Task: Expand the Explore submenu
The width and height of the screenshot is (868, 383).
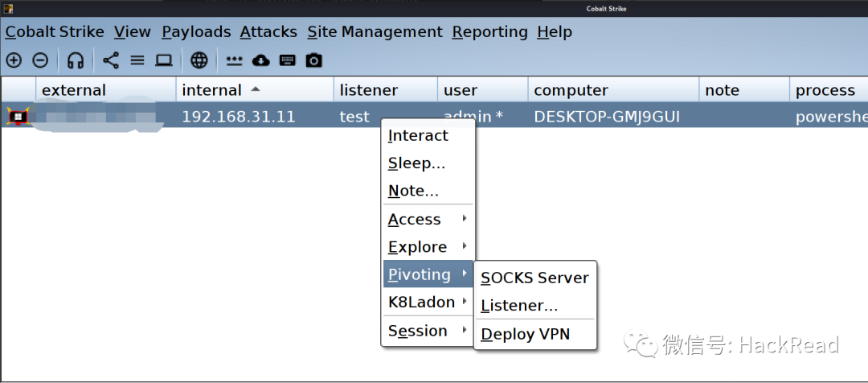Action: tap(428, 247)
